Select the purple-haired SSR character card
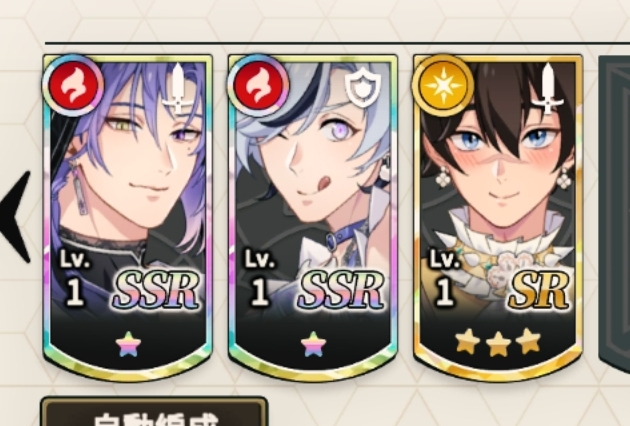 tap(128, 217)
